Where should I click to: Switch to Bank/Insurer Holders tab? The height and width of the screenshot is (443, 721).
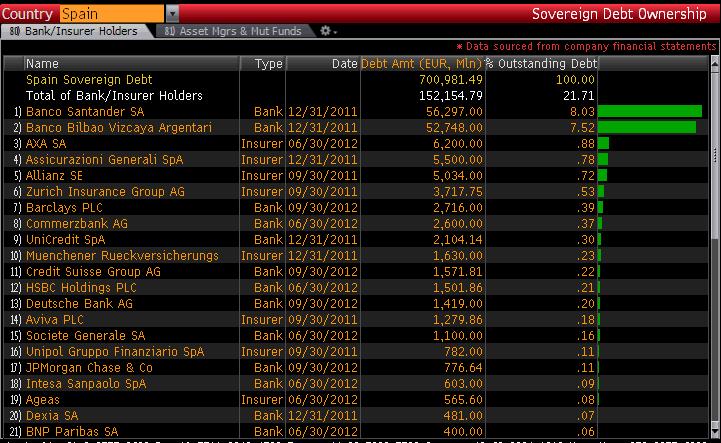(75, 31)
